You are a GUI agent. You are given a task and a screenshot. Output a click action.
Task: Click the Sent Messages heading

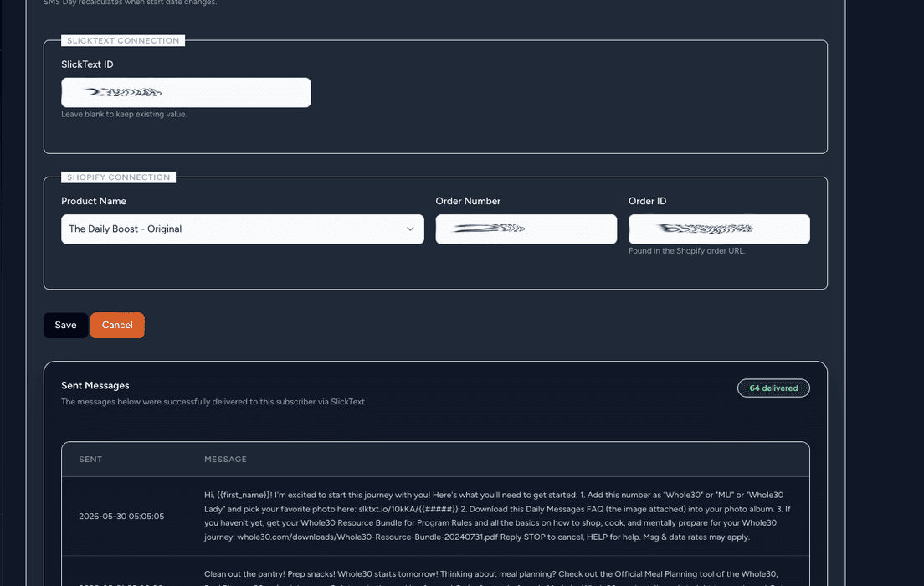pyautogui.click(x=95, y=386)
